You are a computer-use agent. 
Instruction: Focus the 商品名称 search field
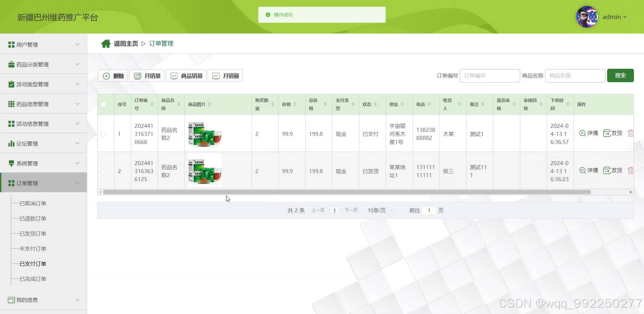tap(575, 76)
